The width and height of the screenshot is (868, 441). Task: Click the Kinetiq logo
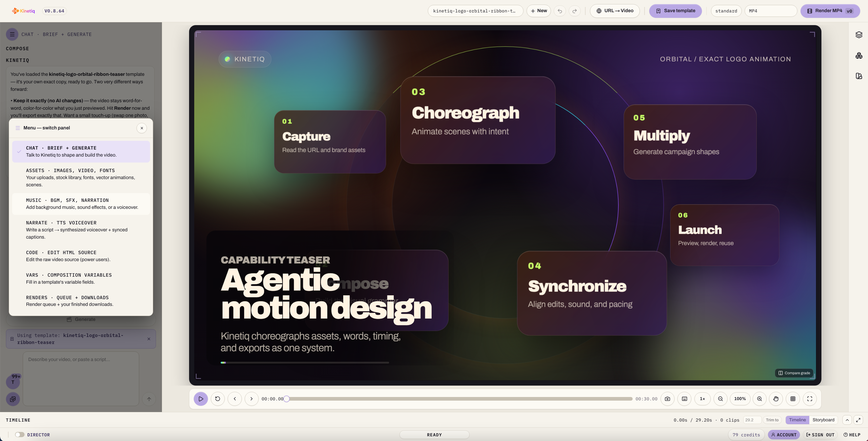pos(23,11)
